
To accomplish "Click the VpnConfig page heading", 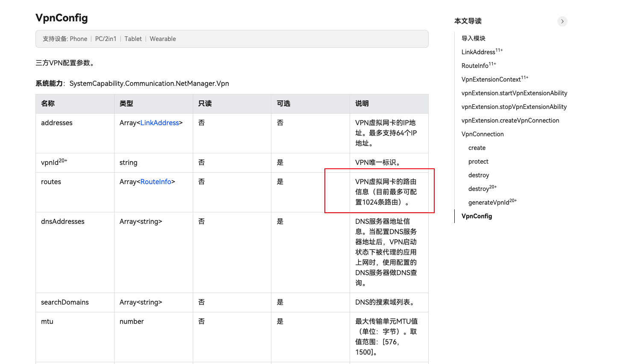I will pyautogui.click(x=62, y=18).
